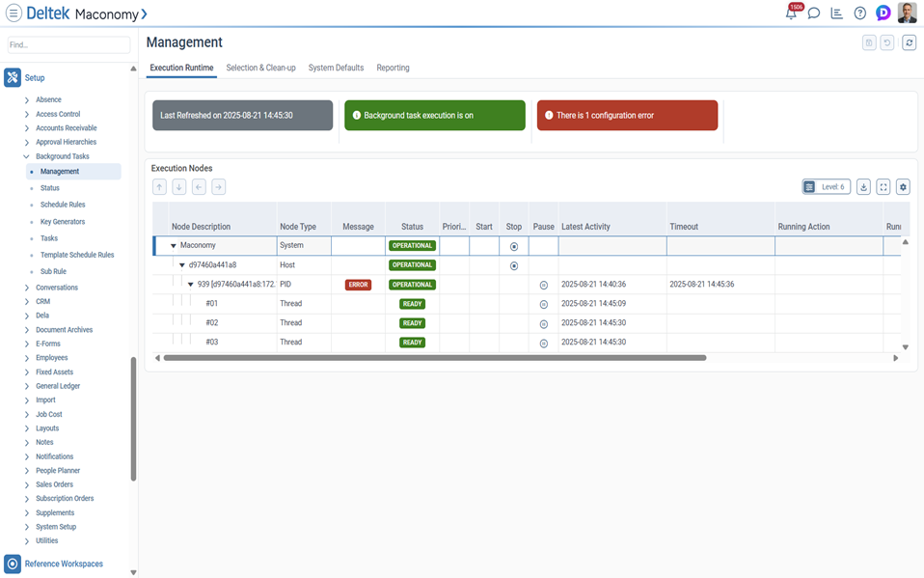
Task: Click the chat bubble icon in the header
Action: [x=813, y=13]
